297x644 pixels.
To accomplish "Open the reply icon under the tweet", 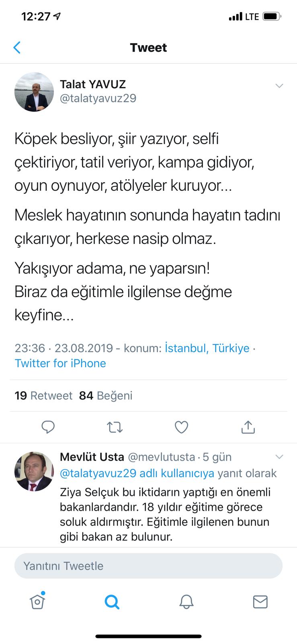I will click(x=48, y=427).
